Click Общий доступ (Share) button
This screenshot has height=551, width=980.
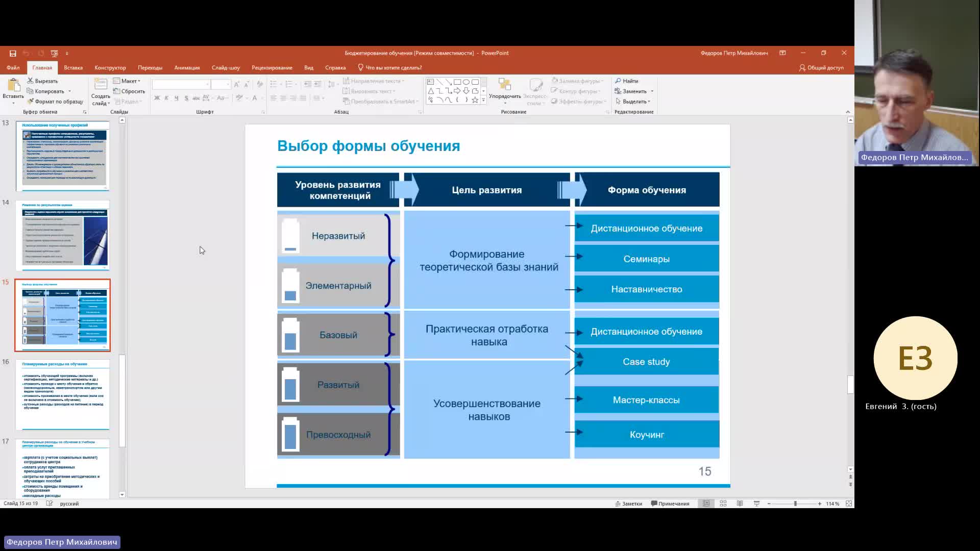click(x=821, y=67)
